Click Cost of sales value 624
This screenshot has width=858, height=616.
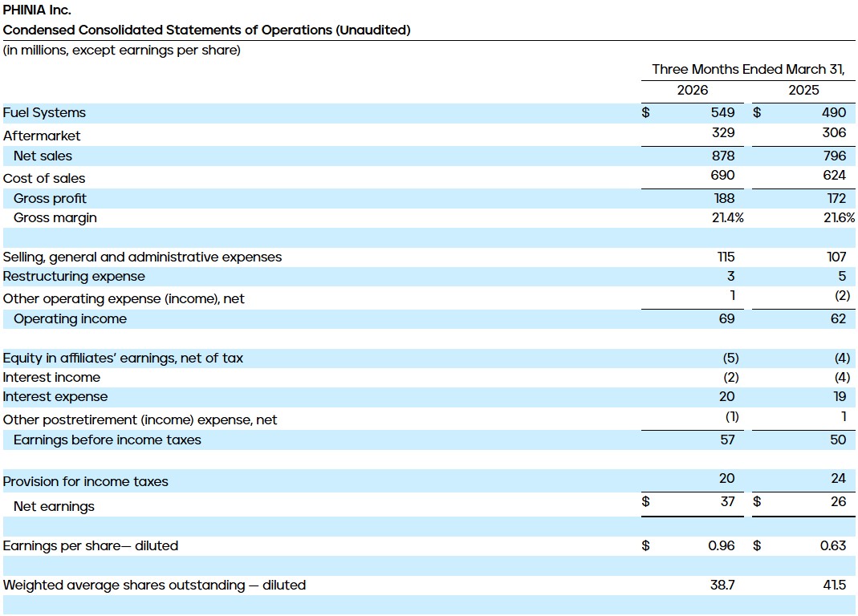[834, 176]
